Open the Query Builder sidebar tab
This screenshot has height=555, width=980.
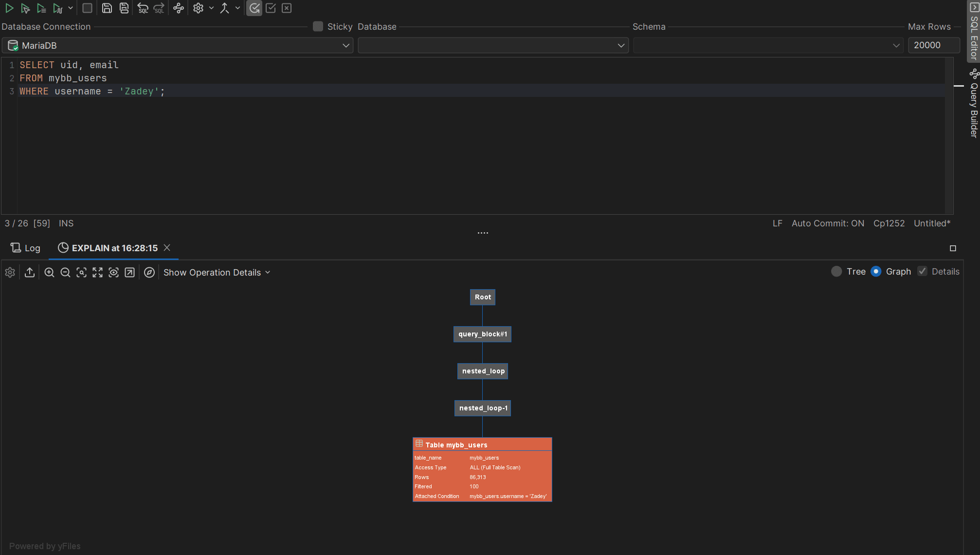(x=974, y=105)
